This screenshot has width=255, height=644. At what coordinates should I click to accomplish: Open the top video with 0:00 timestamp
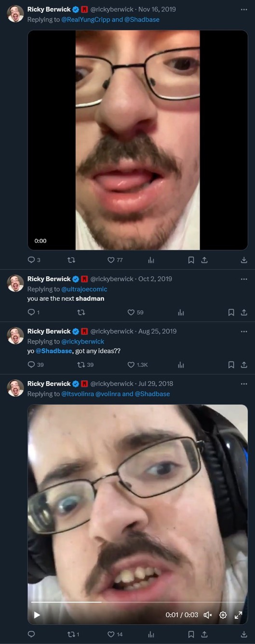tap(137, 140)
